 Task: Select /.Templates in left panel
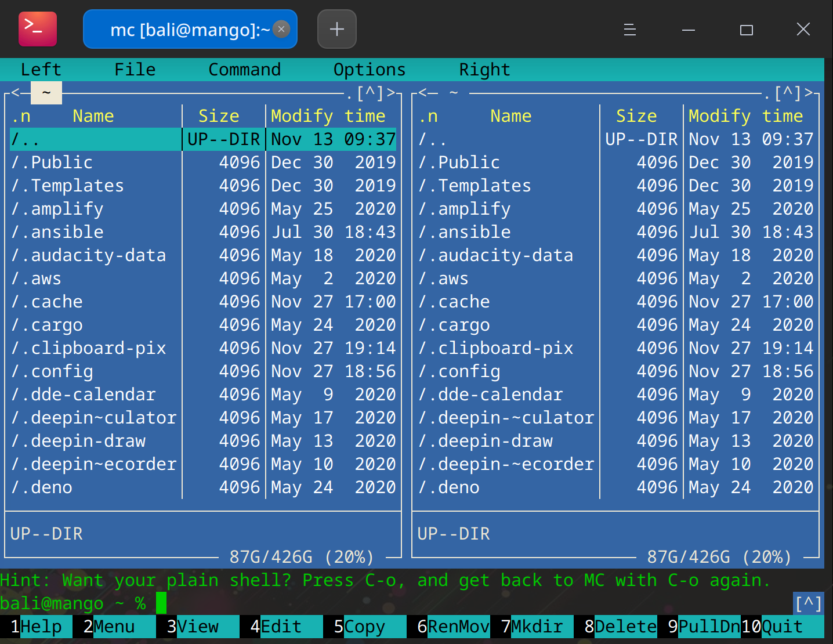(x=203, y=186)
